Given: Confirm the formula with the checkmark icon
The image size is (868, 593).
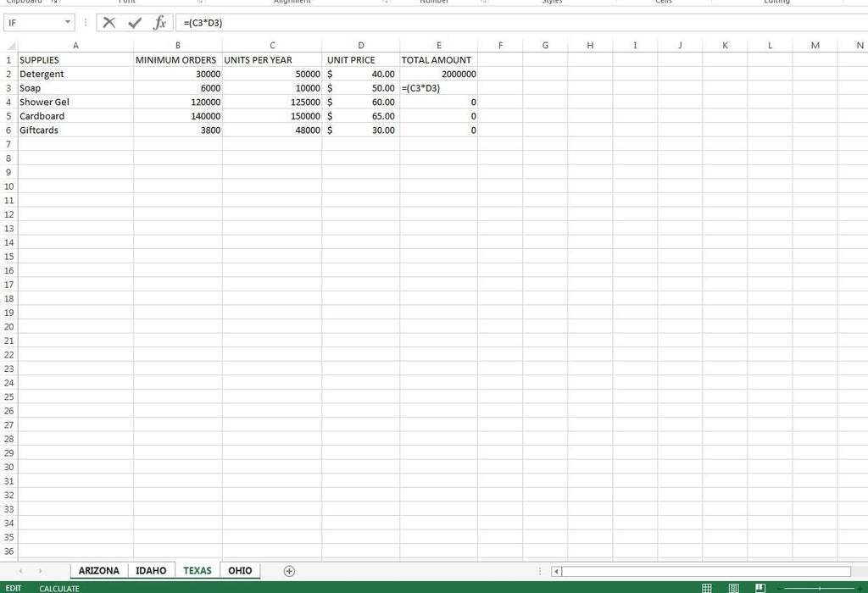Looking at the screenshot, I should 134,22.
